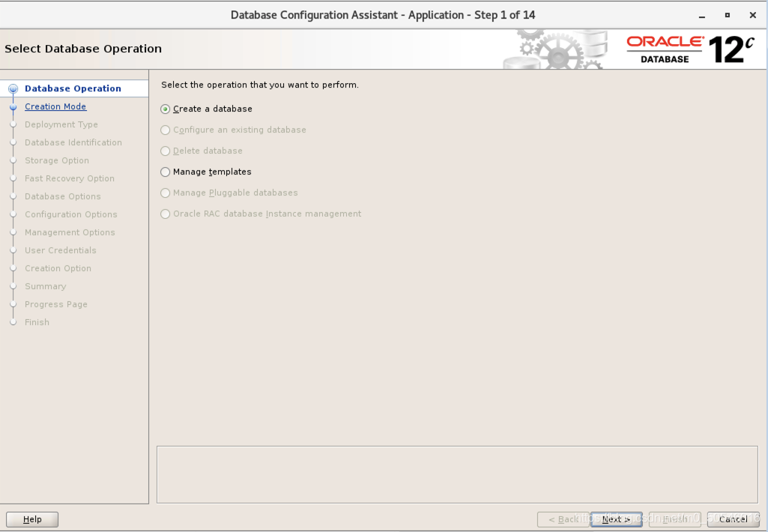768x532 pixels.
Task: Minimize the Database Configuration Assistant window
Action: tap(702, 16)
